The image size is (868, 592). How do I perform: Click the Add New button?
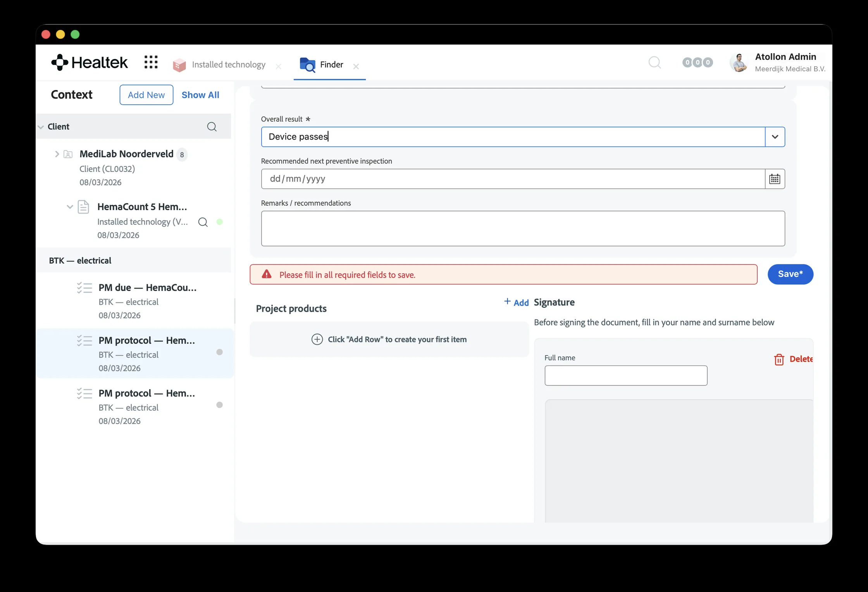(146, 95)
